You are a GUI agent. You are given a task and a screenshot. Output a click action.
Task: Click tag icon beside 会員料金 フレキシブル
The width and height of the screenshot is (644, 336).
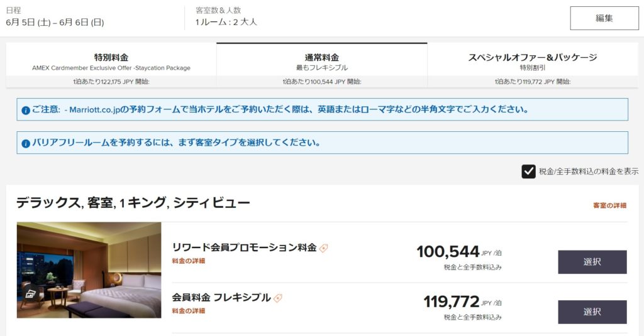click(x=278, y=298)
